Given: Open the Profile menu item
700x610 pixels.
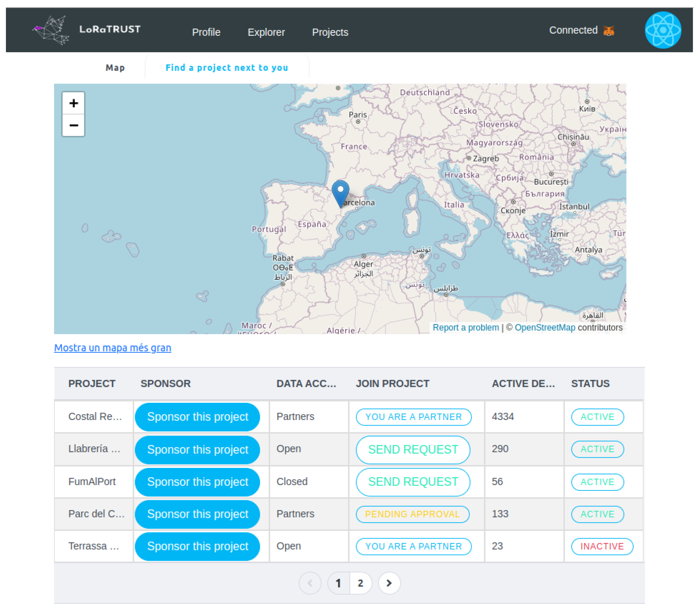Looking at the screenshot, I should pos(206,32).
